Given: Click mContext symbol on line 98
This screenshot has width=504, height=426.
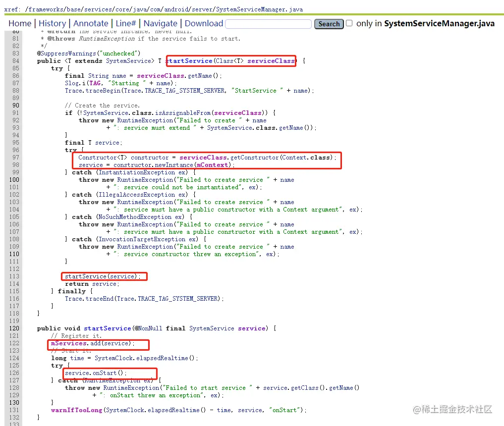Looking at the screenshot, I should (212, 165).
